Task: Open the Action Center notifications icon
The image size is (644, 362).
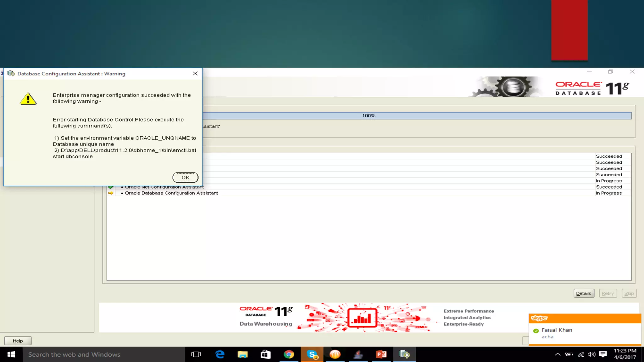Action: tap(603, 354)
